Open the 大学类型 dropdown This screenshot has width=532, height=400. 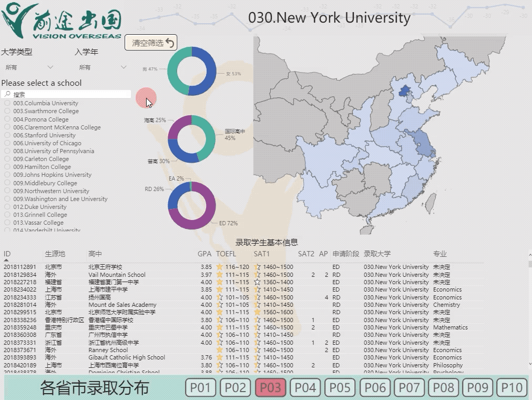pos(29,67)
